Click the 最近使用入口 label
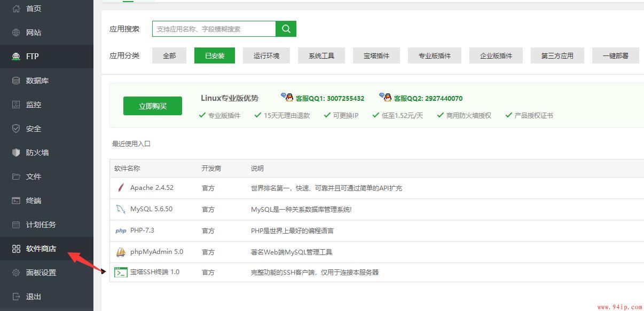644x311 pixels. pyautogui.click(x=131, y=143)
